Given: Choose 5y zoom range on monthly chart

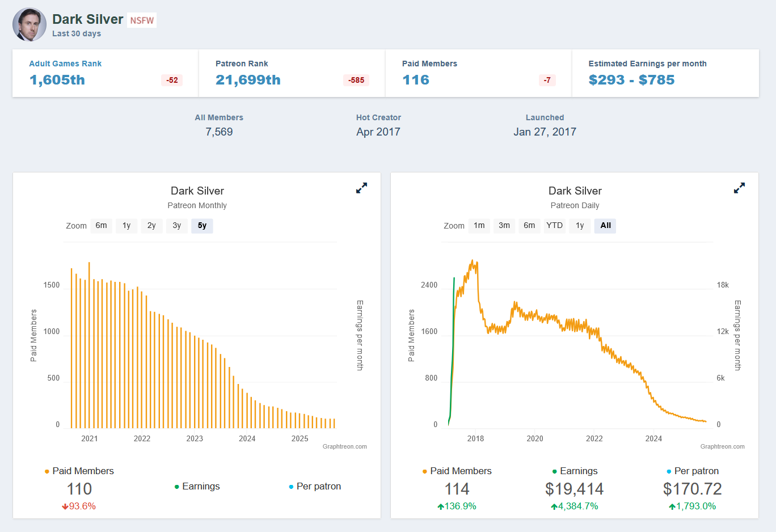Looking at the screenshot, I should (x=202, y=226).
